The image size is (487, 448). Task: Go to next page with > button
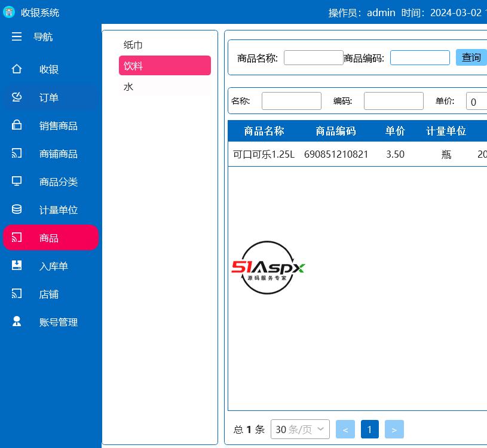pos(394,429)
